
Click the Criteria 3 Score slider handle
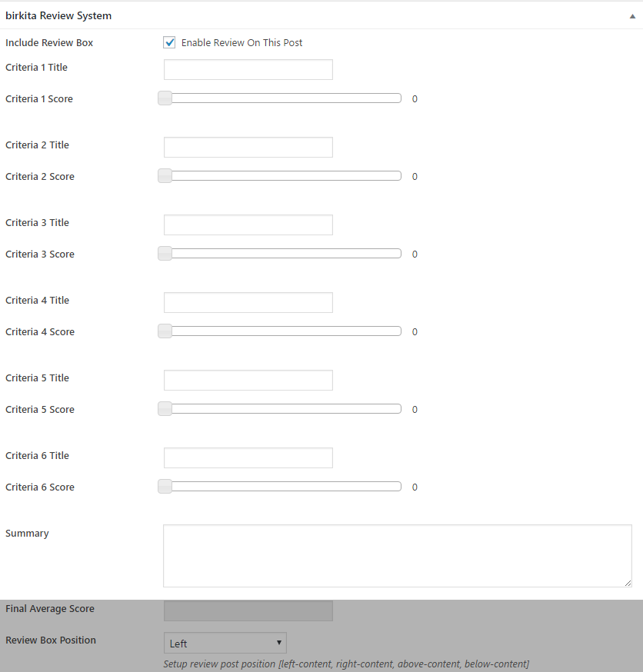click(x=165, y=254)
